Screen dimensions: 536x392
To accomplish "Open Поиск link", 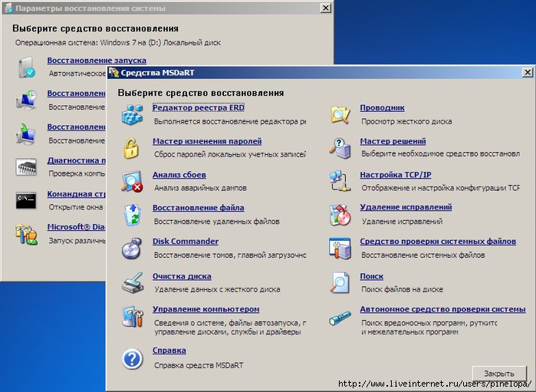I will pos(372,276).
